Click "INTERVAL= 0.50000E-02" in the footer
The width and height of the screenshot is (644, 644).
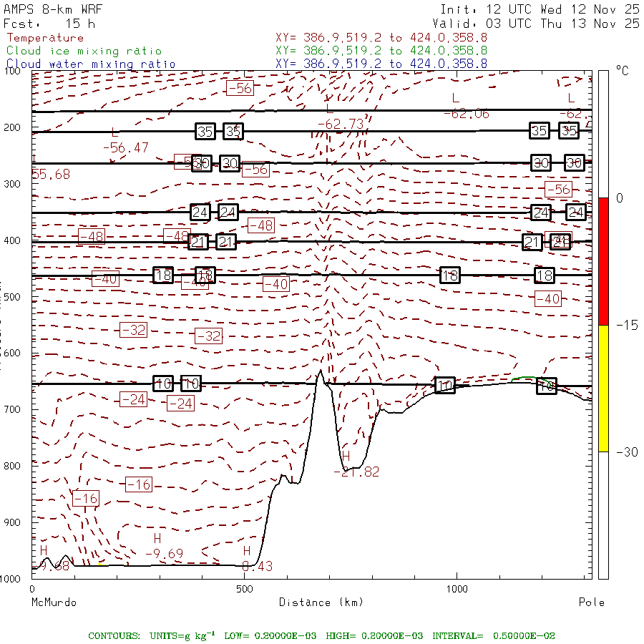click(493, 636)
